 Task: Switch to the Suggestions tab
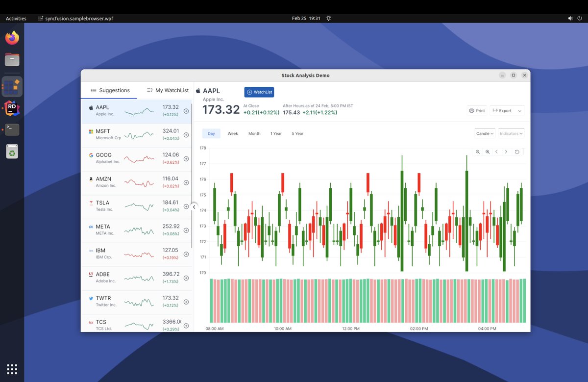pos(110,90)
